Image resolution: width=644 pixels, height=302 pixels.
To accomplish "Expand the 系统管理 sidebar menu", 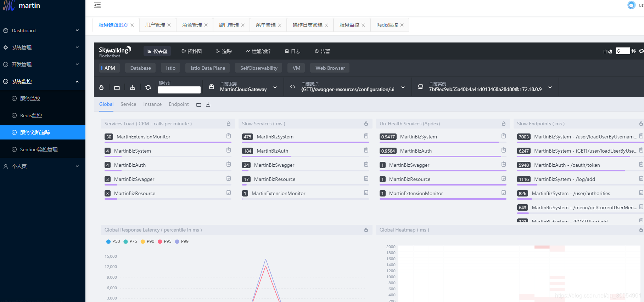I will pyautogui.click(x=43, y=47).
